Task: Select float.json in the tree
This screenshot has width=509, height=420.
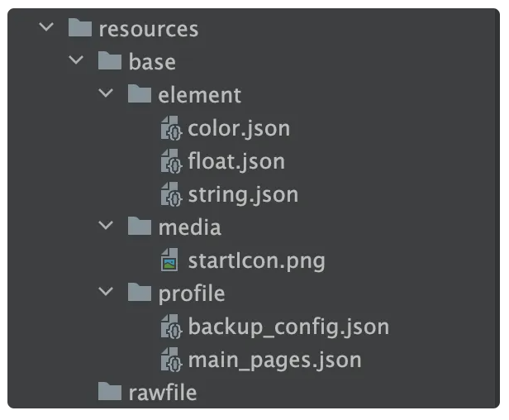Action: point(236,161)
